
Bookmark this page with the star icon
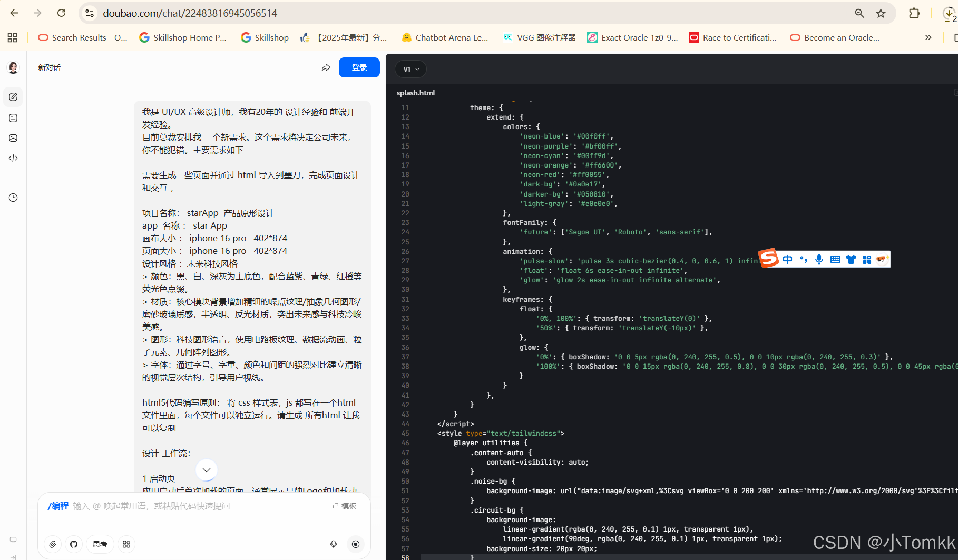click(881, 13)
